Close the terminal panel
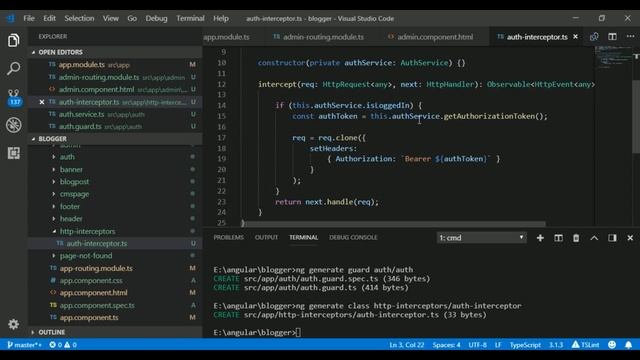 tap(630, 238)
